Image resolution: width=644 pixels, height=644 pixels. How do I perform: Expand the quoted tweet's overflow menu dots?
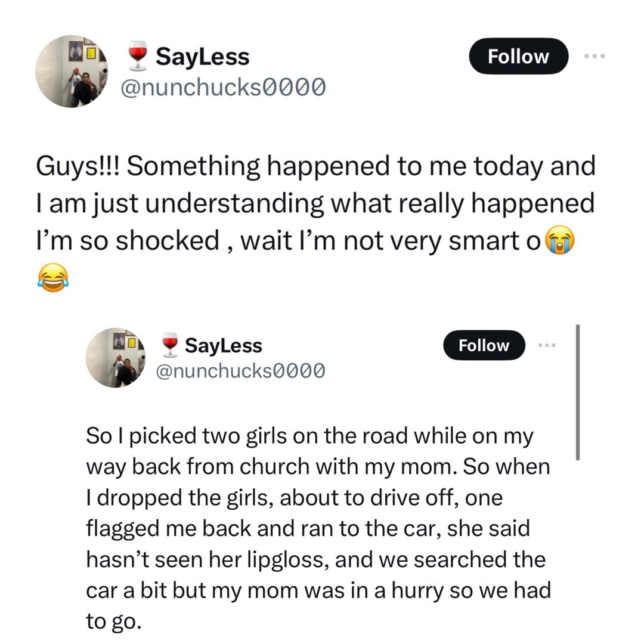coord(547,345)
